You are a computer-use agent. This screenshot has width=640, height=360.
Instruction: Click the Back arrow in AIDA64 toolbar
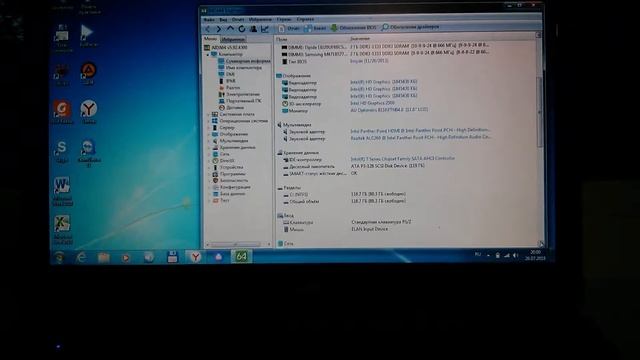point(208,29)
